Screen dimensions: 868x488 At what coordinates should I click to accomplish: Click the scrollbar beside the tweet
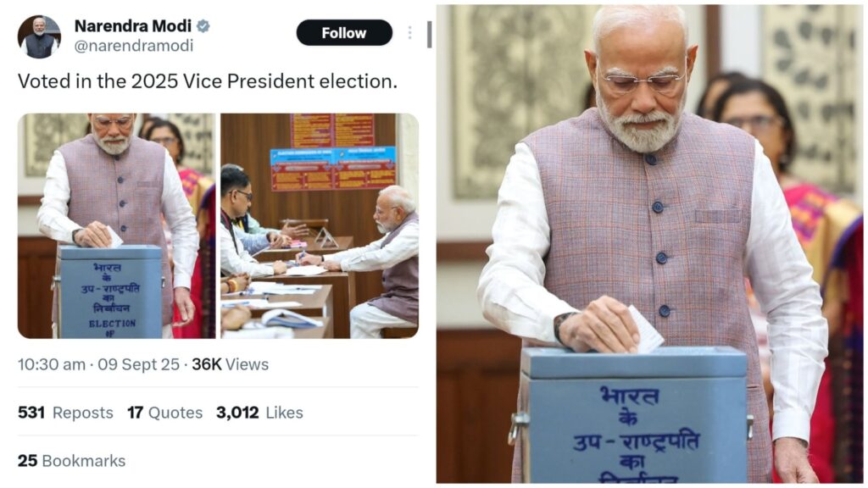(429, 34)
